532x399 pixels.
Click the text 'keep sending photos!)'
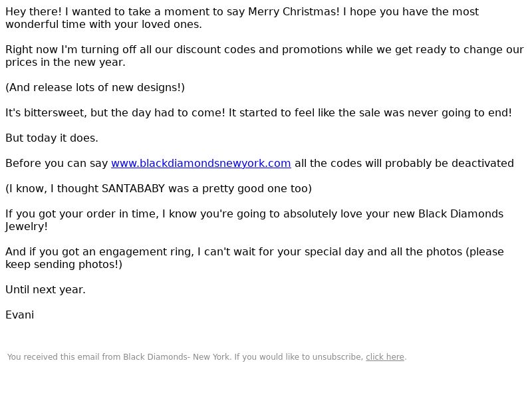64,264
